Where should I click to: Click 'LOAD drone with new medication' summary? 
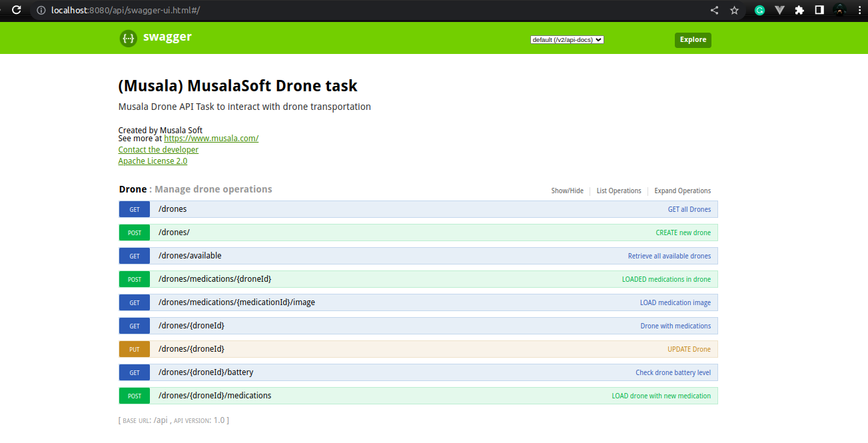661,396
